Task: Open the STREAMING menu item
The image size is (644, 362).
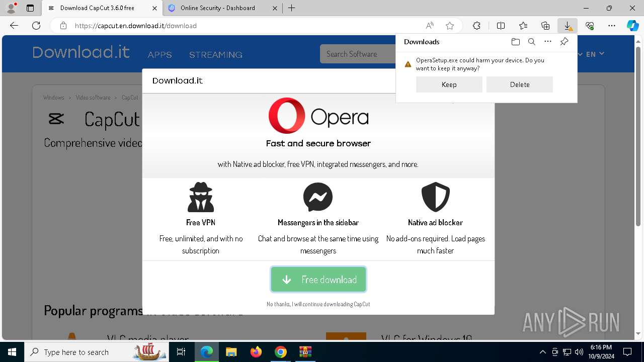Action: click(216, 54)
